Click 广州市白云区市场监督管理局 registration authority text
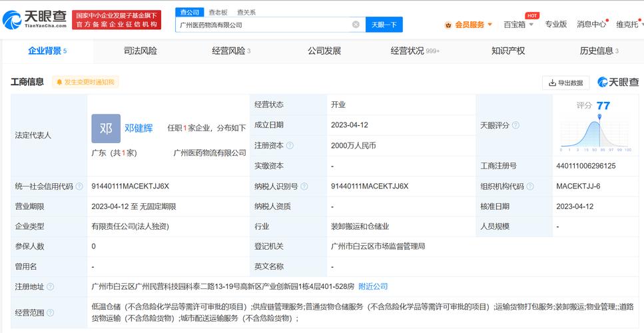 pos(378,246)
